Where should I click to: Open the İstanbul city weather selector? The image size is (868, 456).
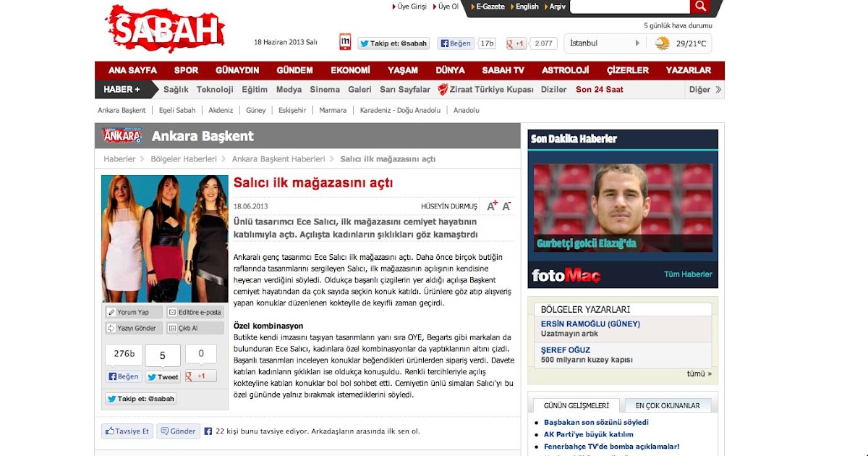tap(604, 43)
